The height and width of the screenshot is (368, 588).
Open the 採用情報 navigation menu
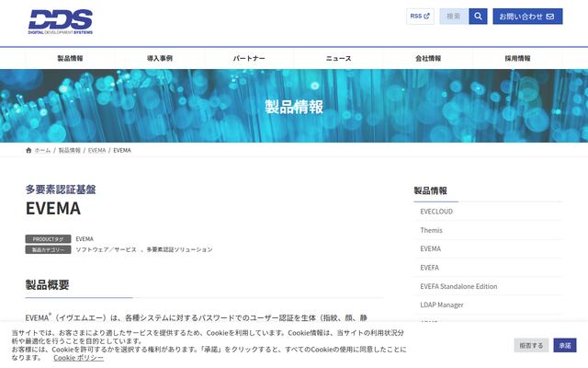[x=517, y=58]
